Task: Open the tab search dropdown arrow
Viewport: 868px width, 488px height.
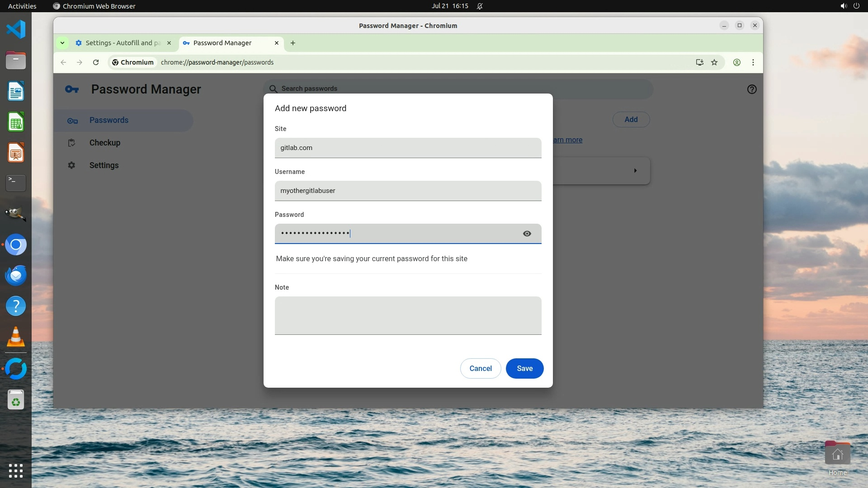Action: (x=62, y=43)
